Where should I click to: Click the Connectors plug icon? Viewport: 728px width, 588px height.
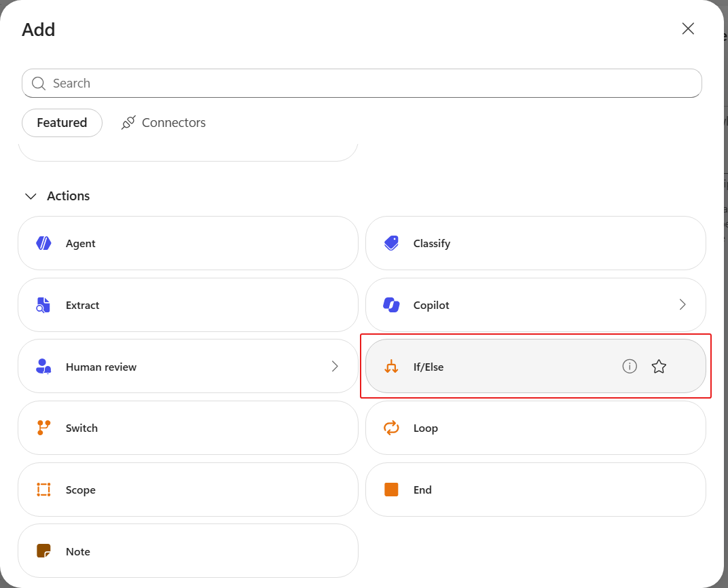coord(128,122)
